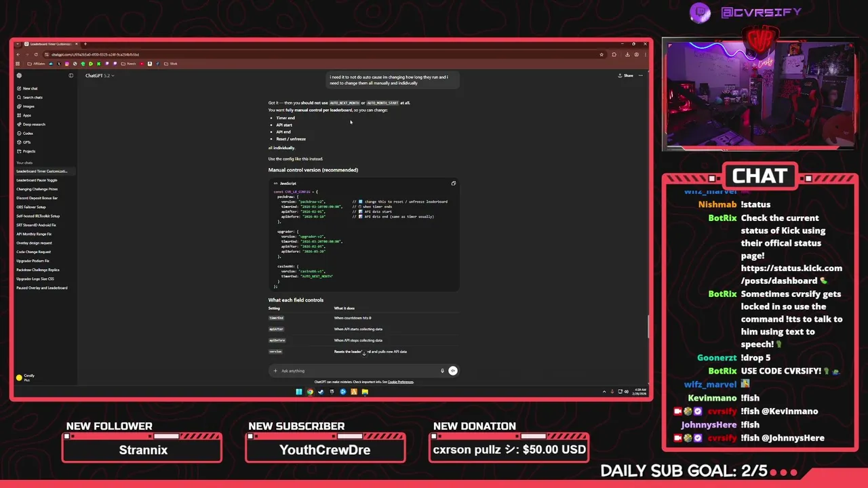Open Projects from the sidebar

click(x=26, y=151)
